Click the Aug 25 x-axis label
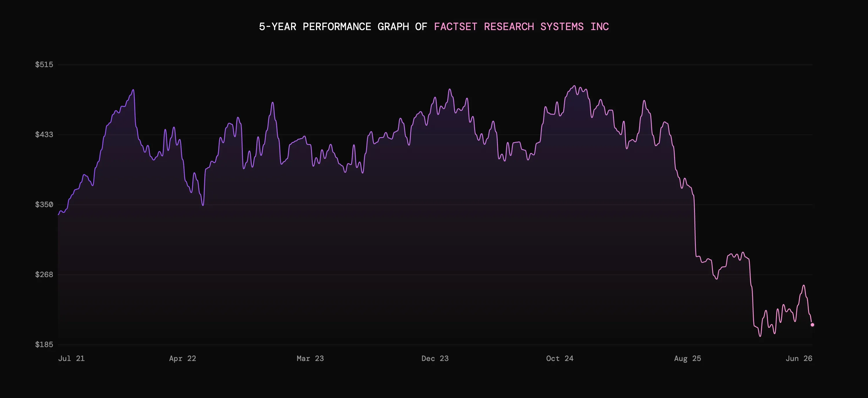868x398 pixels. (x=688, y=359)
